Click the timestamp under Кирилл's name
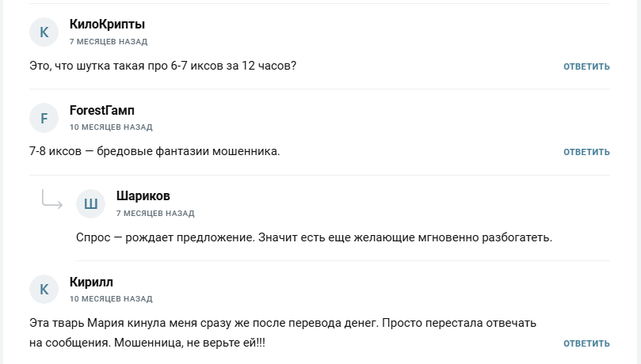This screenshot has height=364, width=641. tap(111, 299)
